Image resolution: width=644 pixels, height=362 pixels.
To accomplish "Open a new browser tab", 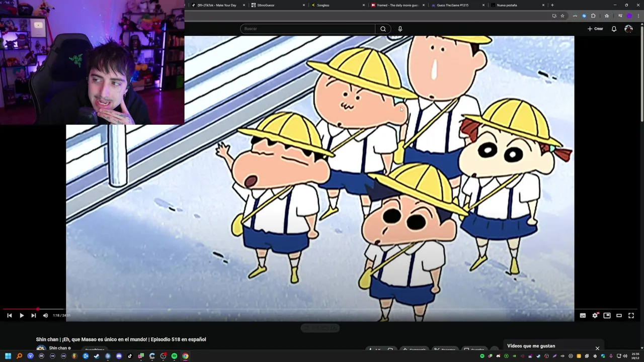I will pos(552,5).
